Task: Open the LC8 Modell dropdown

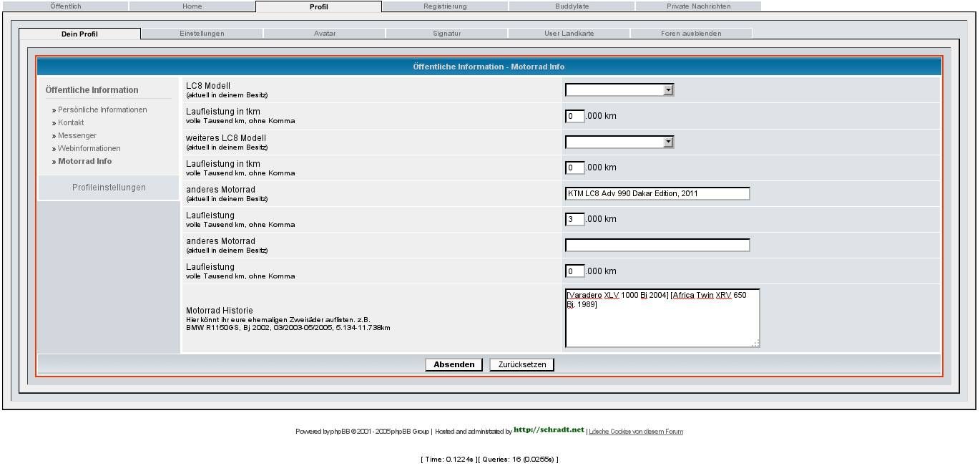Action: [619, 90]
